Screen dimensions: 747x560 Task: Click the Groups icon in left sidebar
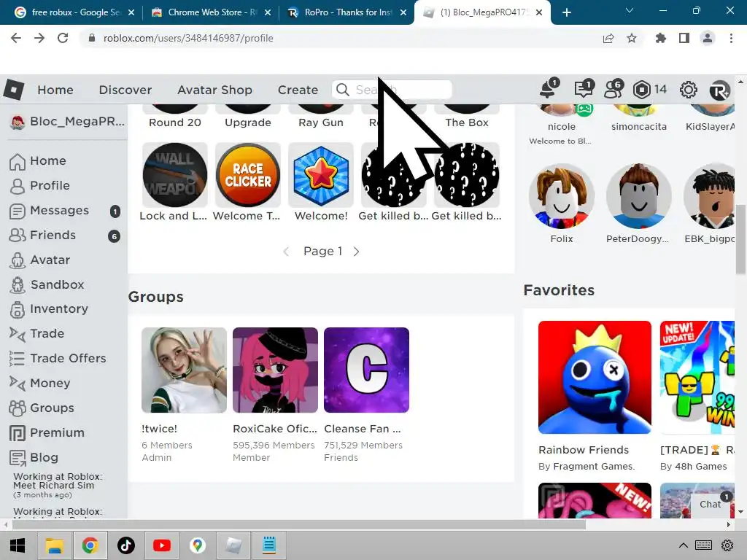(18, 408)
